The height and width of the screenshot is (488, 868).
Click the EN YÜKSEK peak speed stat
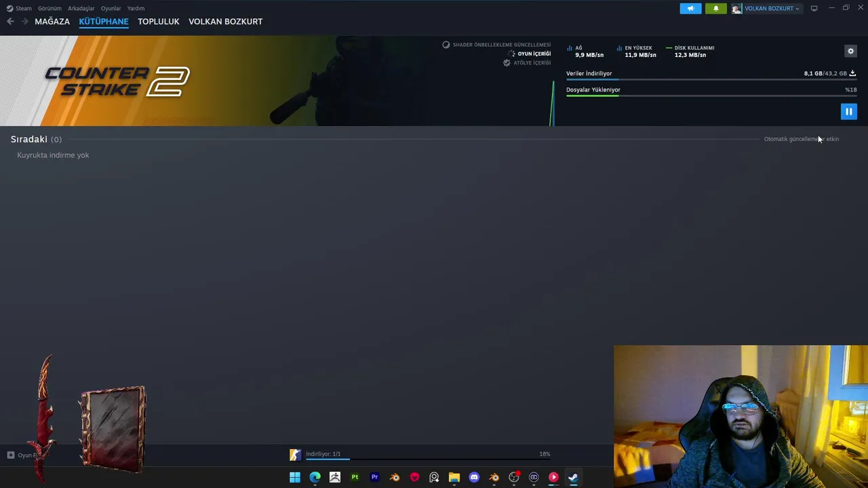tap(636, 52)
